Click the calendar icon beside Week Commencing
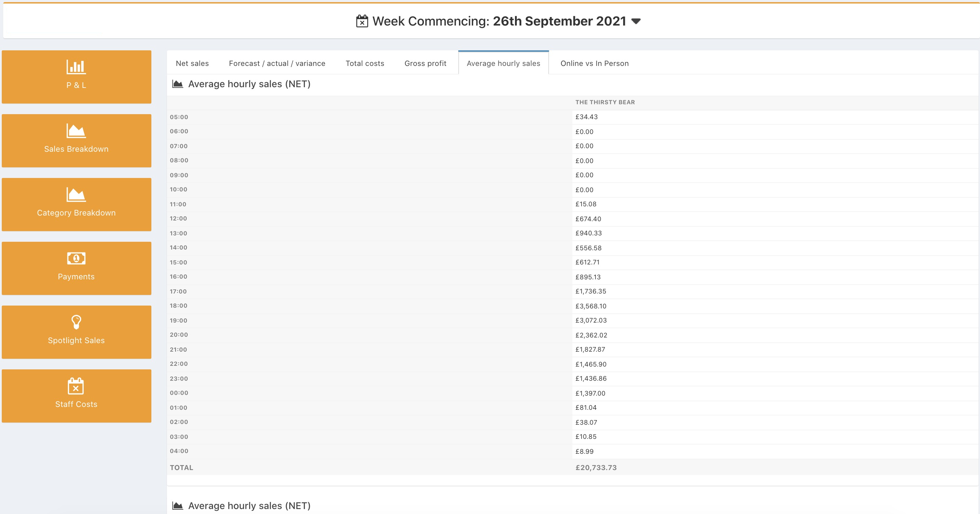The image size is (980, 514). [362, 21]
